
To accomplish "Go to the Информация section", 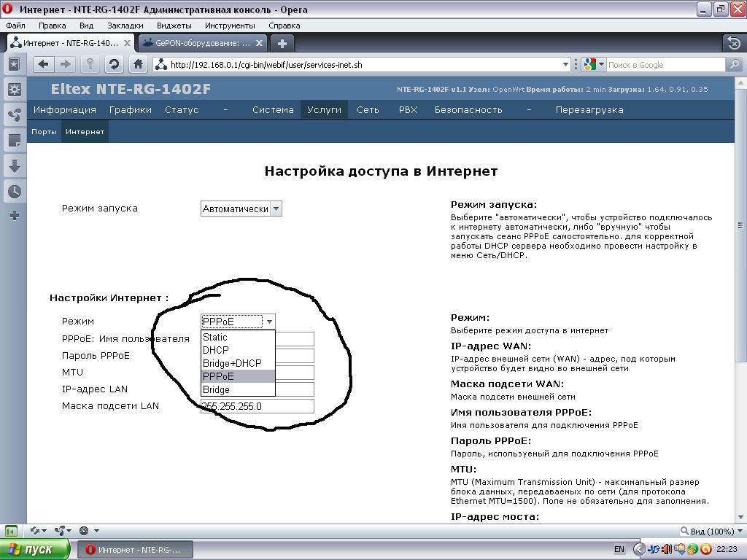I will tap(65, 109).
